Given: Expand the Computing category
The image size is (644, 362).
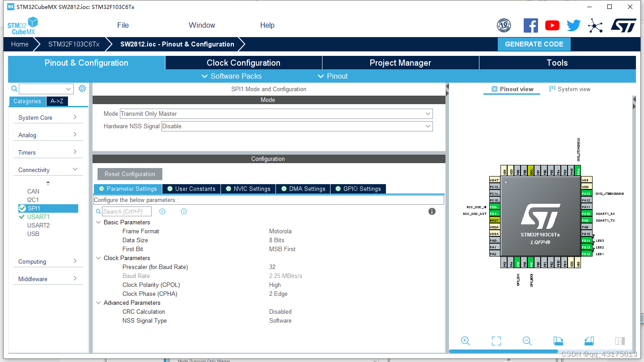Looking at the screenshot, I should tap(48, 261).
